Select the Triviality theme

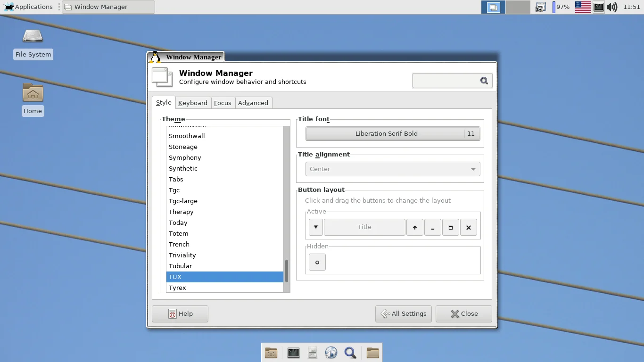coord(225,255)
